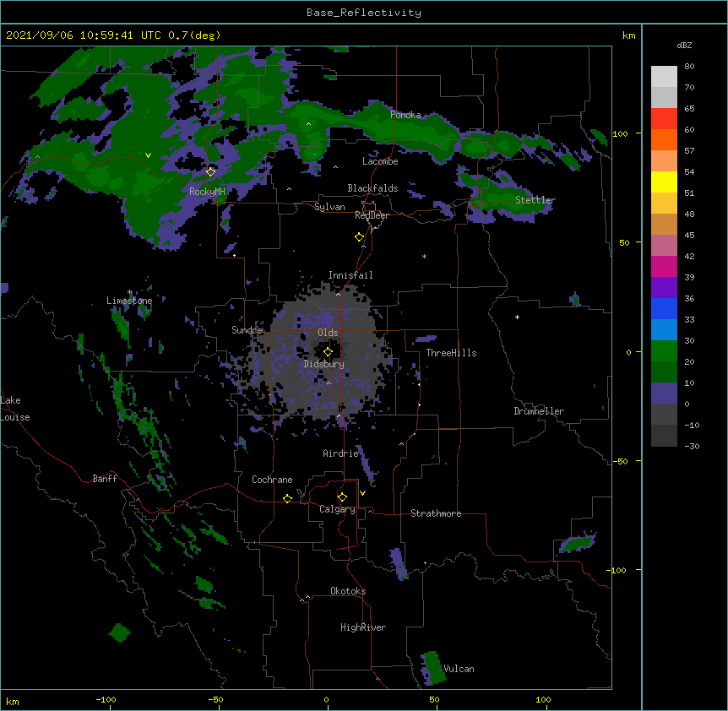728x711 pixels.
Task: Click the green diamond echo in the southwest
Action: point(120,632)
